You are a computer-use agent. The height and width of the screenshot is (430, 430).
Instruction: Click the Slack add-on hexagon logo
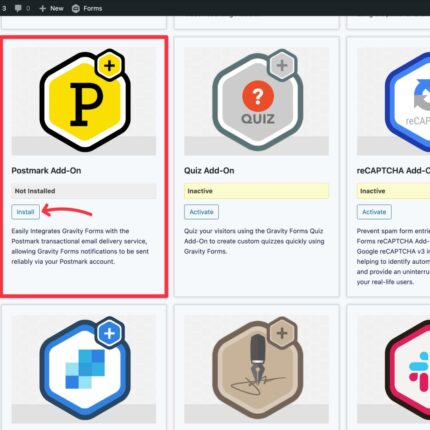tap(407, 369)
